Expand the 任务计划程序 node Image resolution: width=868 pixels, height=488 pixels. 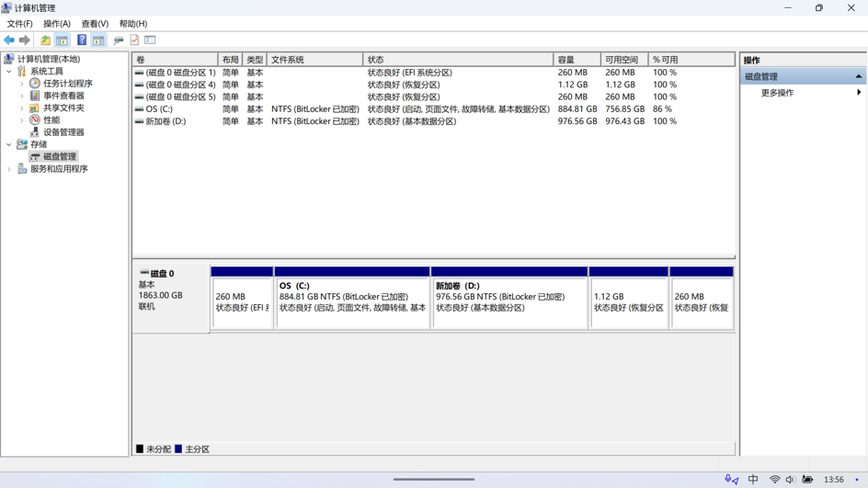[x=21, y=84]
